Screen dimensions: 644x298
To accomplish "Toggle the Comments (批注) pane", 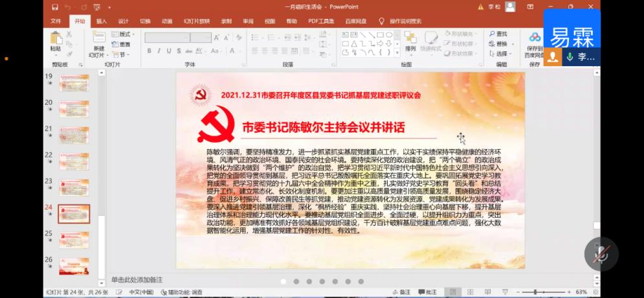I will pos(427,292).
